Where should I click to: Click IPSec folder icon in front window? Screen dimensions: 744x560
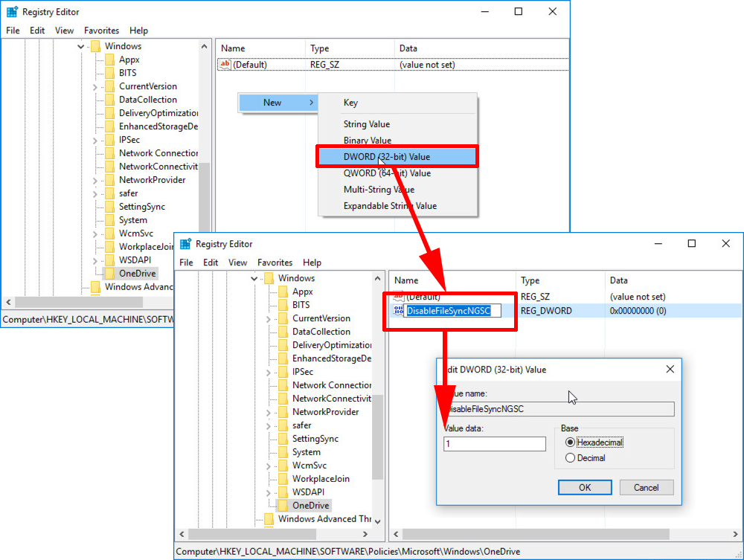click(283, 372)
